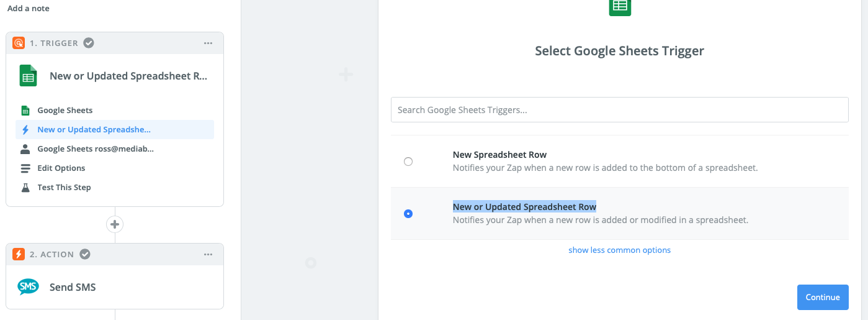This screenshot has height=320, width=868.
Task: Open the Google Sheets account step item
Action: (95, 149)
